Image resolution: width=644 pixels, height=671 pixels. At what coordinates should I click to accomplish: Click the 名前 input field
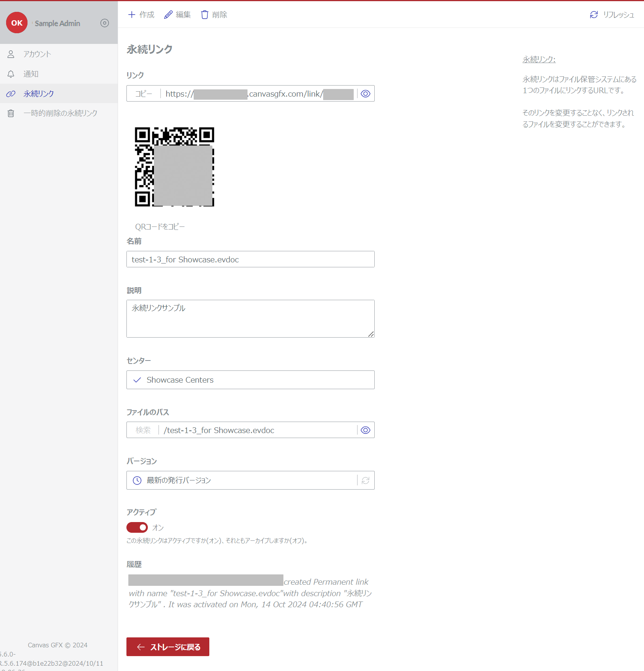(251, 259)
